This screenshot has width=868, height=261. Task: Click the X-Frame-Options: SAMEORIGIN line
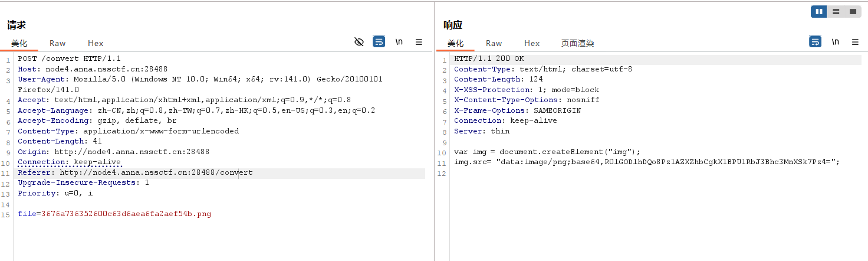click(x=517, y=110)
